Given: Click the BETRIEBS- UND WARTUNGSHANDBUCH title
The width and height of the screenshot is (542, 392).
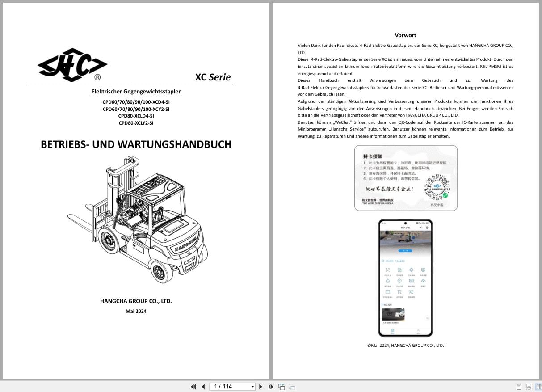Looking at the screenshot, I should pos(136,144).
